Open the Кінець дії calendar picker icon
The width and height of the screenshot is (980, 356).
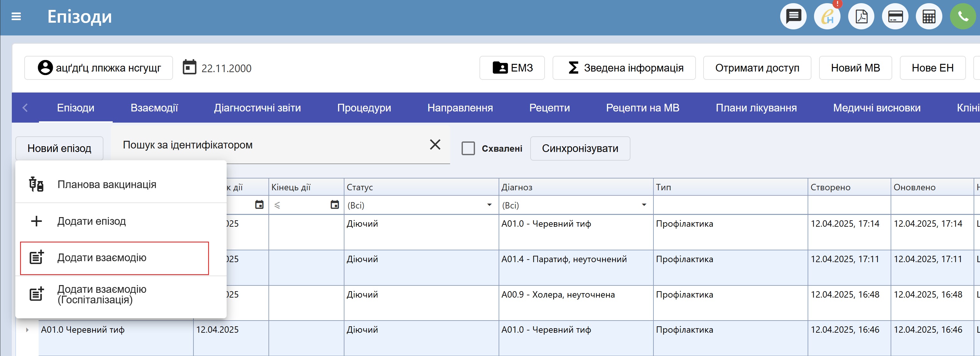point(335,205)
